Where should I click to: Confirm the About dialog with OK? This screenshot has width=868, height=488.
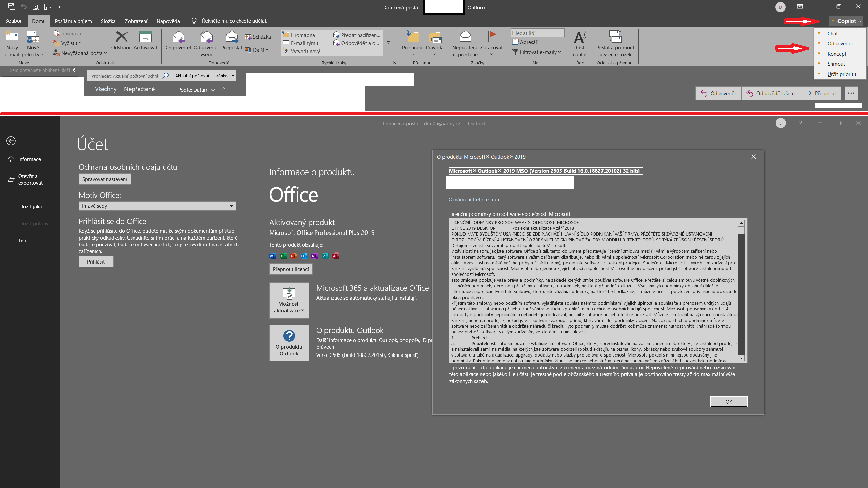[x=729, y=402]
